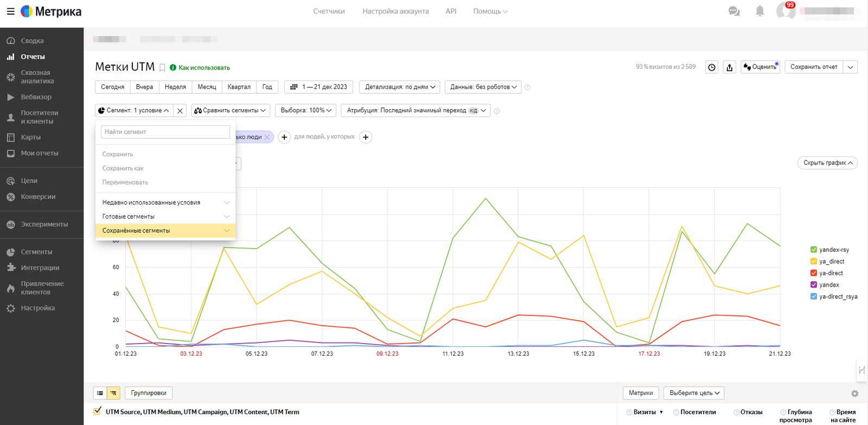This screenshot has height=425, width=868.
Task: Click the bookmark icon beside Метки UTM
Action: click(x=162, y=68)
